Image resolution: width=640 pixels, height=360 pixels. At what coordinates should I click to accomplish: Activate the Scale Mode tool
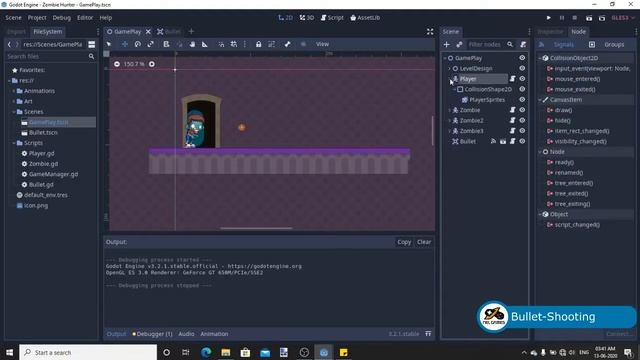(x=151, y=44)
